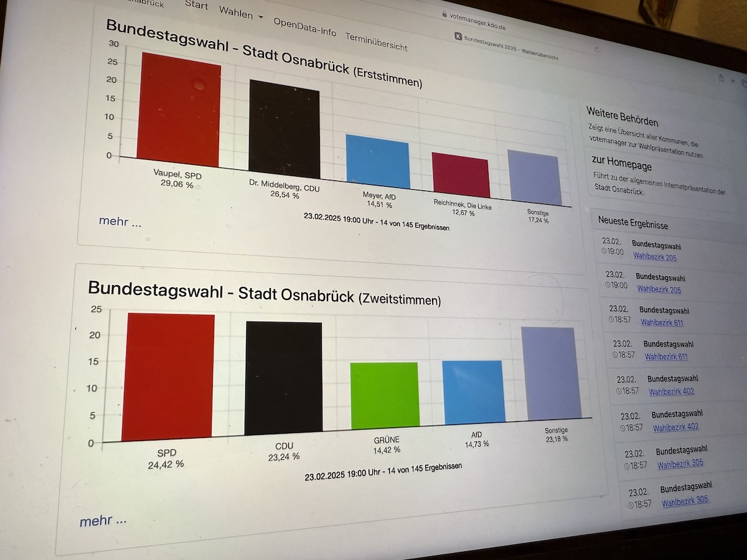Image resolution: width=747 pixels, height=560 pixels.
Task: Select the red Vaupel SPD bar
Action: [x=179, y=111]
